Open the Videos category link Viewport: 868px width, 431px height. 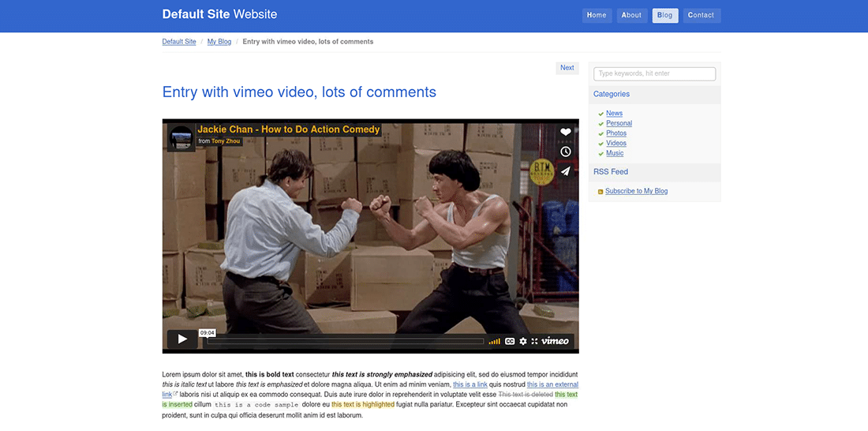point(616,144)
